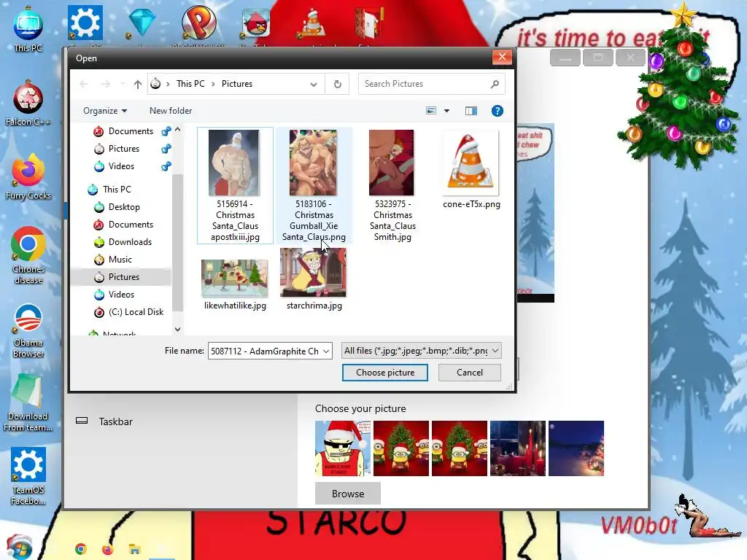747x560 pixels.
Task: Go back using the back arrow in Open dialog
Action: click(84, 85)
